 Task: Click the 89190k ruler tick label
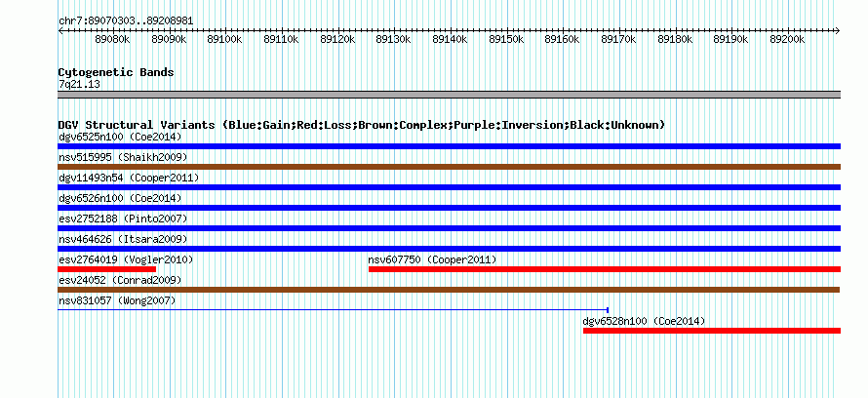[731, 39]
